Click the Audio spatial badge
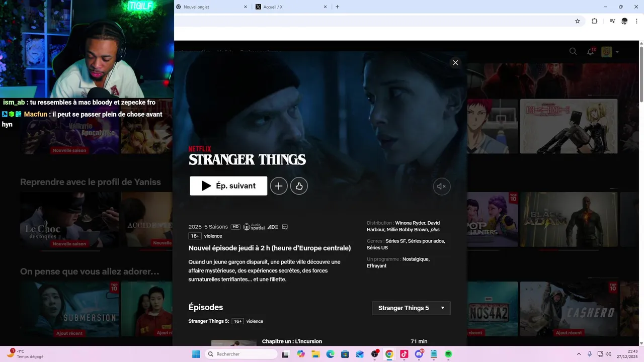The height and width of the screenshot is (362, 644). [x=254, y=227]
